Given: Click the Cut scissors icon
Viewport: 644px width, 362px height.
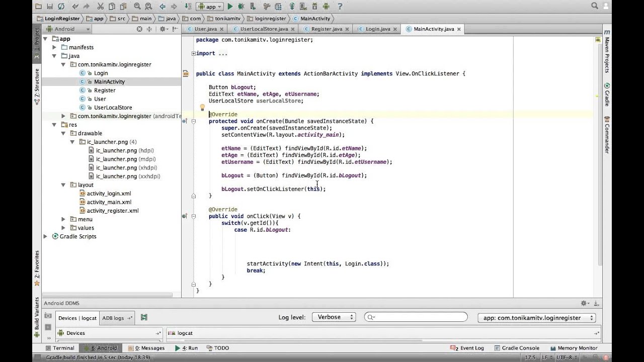Looking at the screenshot, I should pyautogui.click(x=100, y=7).
